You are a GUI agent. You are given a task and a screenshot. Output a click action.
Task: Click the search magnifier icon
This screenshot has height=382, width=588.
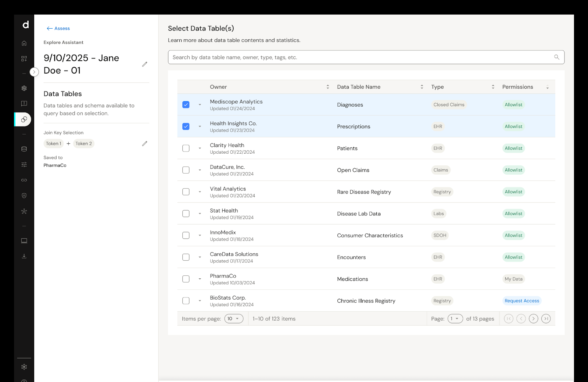click(x=556, y=57)
